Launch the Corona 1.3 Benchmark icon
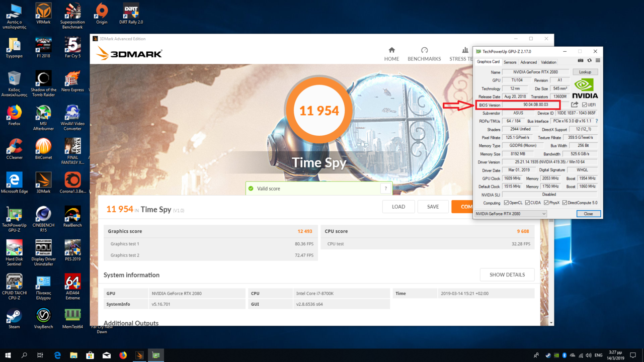 [x=72, y=183]
